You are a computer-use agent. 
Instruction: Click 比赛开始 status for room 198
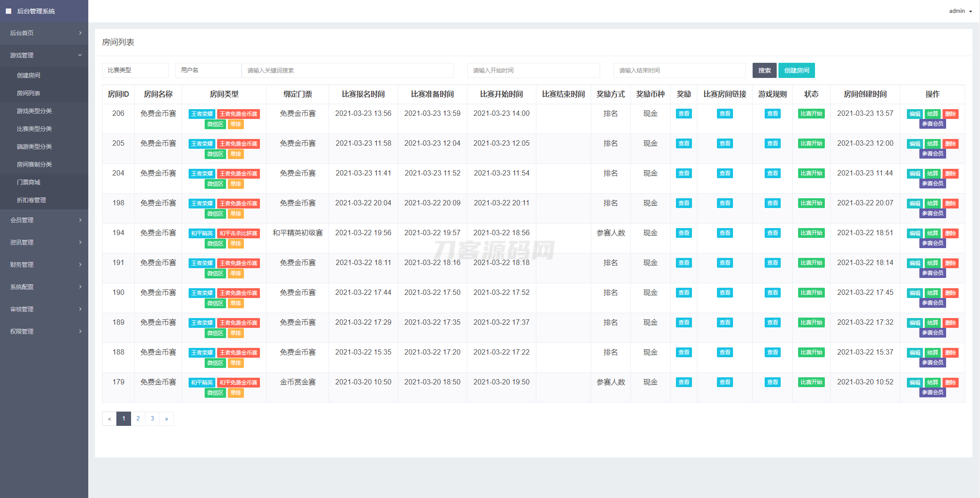click(811, 203)
